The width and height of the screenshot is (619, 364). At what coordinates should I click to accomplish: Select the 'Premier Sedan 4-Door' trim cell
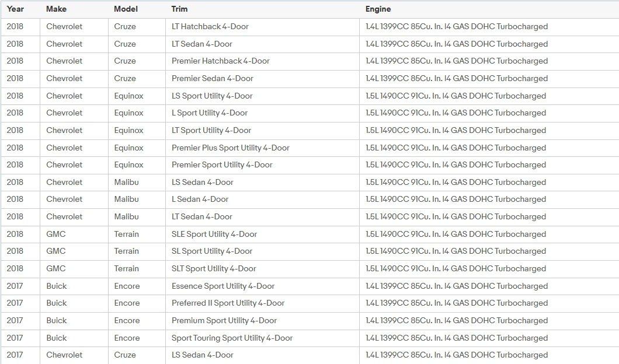[213, 78]
